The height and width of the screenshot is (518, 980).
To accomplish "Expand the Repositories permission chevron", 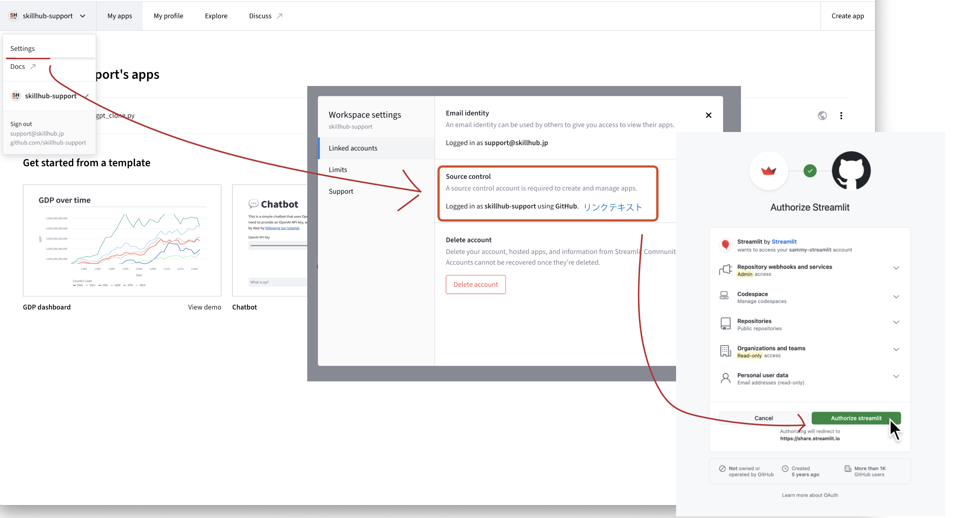I will pos(896,322).
